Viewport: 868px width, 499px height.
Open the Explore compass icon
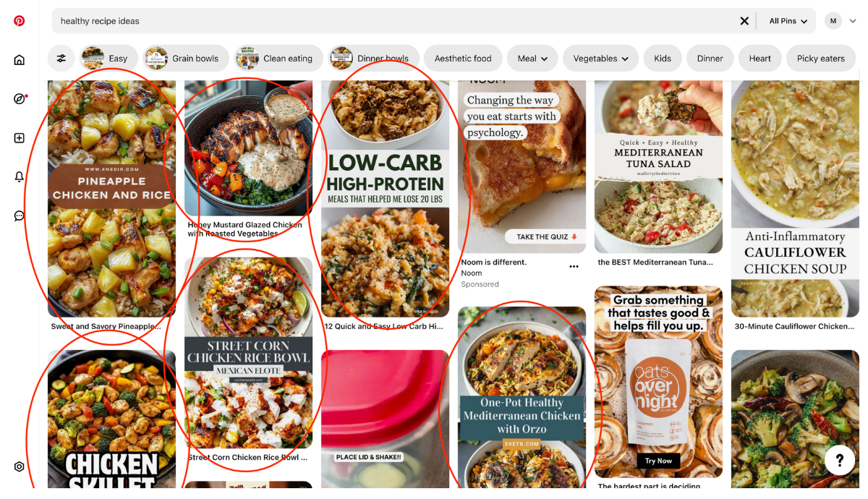[20, 98]
